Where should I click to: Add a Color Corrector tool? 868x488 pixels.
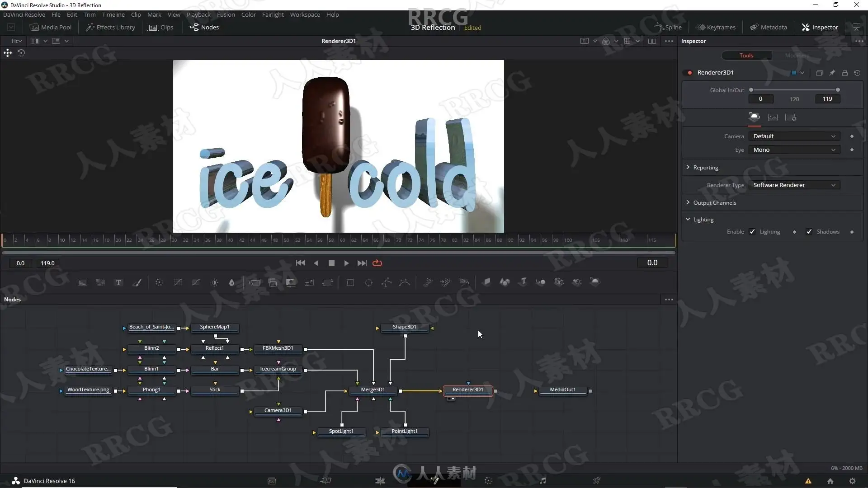(x=159, y=282)
